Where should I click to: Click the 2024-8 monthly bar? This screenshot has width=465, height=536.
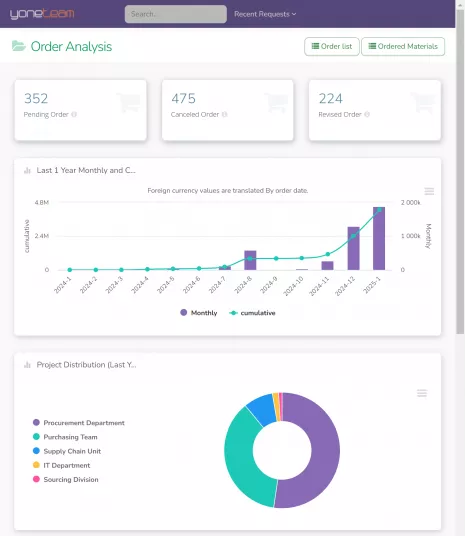pyautogui.click(x=250, y=260)
